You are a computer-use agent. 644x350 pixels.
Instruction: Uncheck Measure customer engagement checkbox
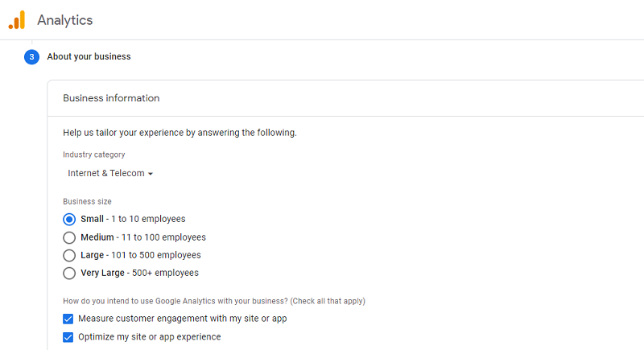pyautogui.click(x=68, y=319)
